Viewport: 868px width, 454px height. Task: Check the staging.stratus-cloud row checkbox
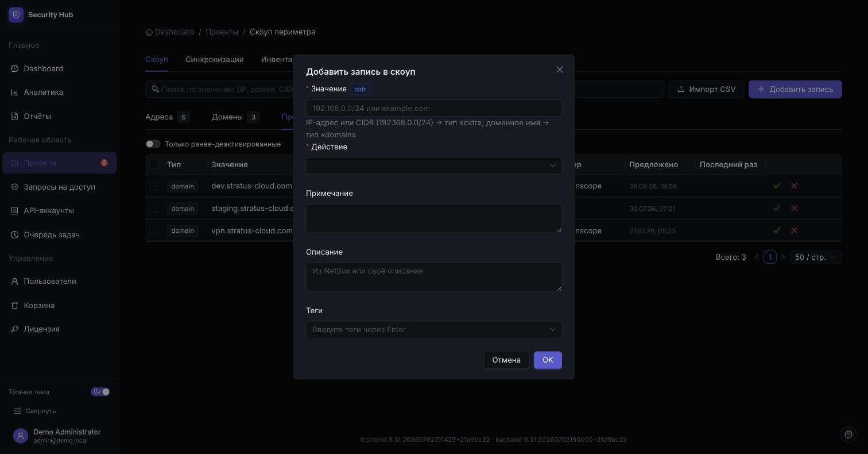[154, 208]
